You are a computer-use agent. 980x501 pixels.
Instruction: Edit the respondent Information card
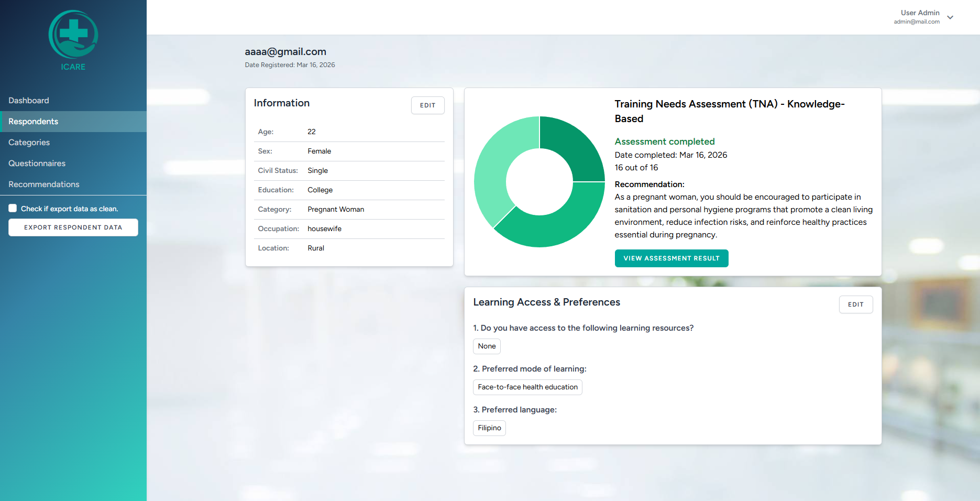coord(427,105)
